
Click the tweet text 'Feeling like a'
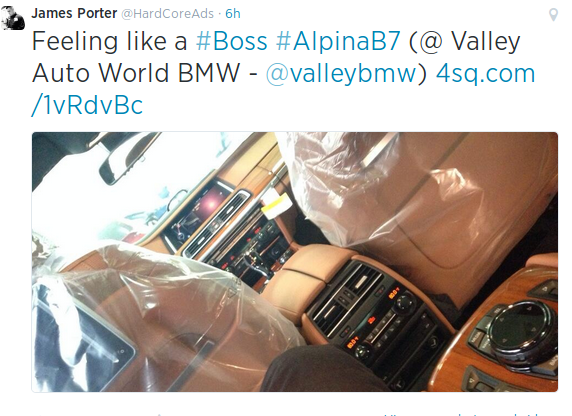tap(109, 41)
